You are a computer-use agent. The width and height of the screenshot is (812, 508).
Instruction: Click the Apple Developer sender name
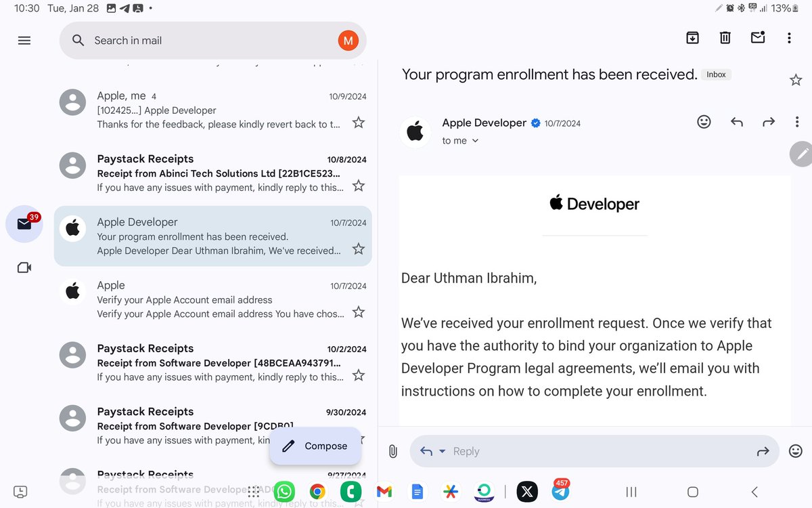(484, 123)
